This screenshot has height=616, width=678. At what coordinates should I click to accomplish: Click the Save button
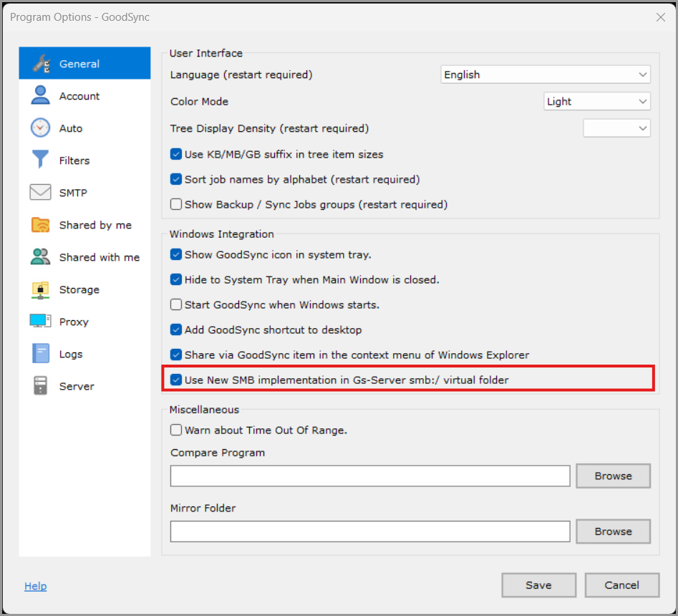539,585
